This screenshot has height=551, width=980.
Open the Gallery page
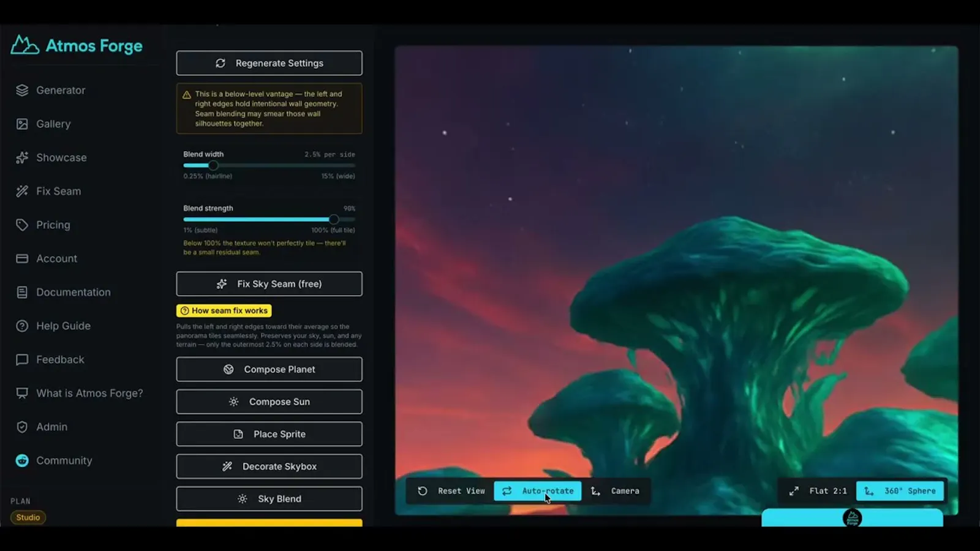[x=53, y=124]
